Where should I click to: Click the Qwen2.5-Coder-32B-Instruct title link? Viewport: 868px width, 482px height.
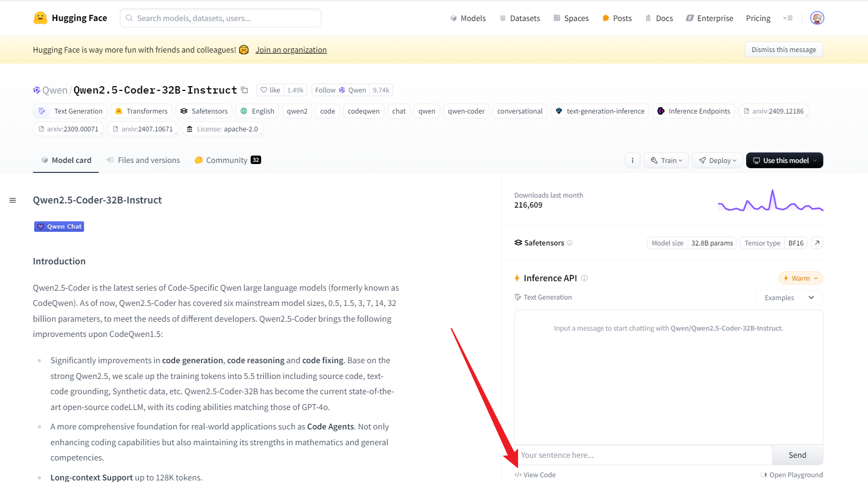[x=156, y=90]
